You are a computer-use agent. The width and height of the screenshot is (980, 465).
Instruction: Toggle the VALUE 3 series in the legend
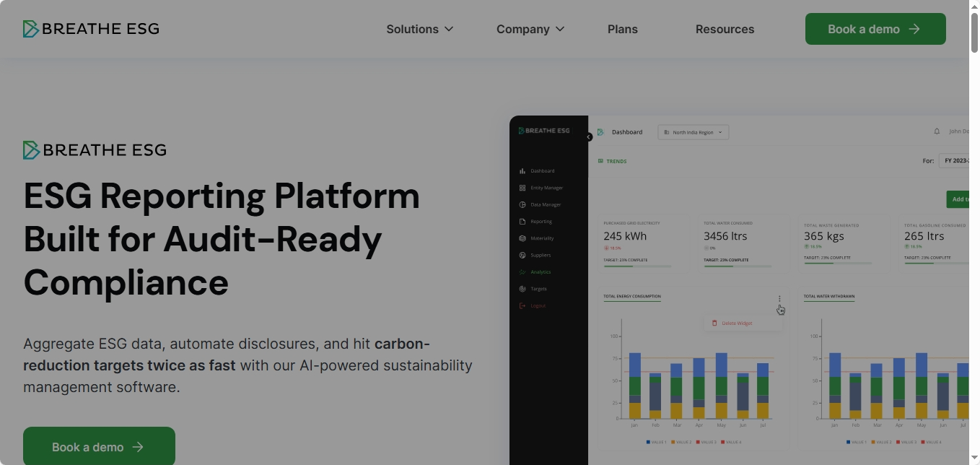click(707, 441)
